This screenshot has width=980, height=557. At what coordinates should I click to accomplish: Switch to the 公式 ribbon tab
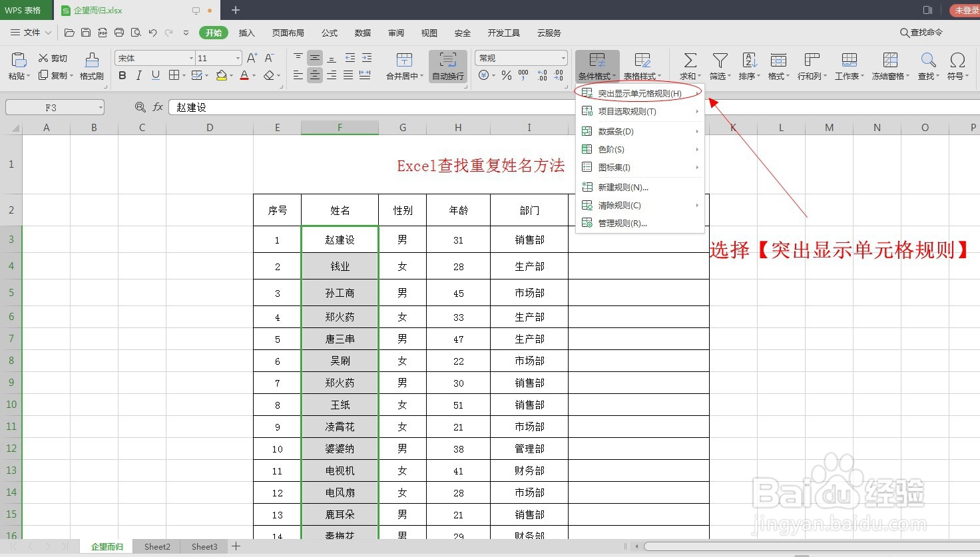(x=330, y=33)
